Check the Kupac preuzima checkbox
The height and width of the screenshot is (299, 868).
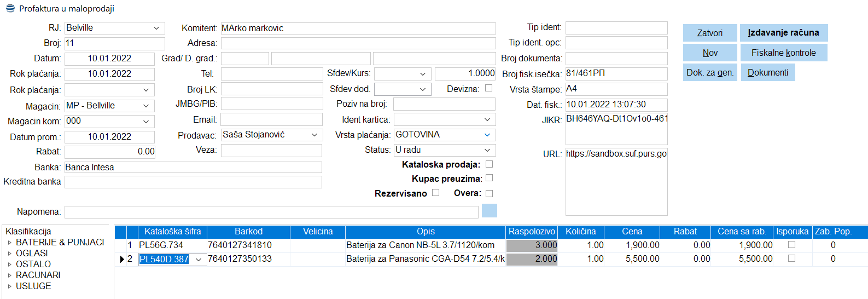tap(489, 178)
